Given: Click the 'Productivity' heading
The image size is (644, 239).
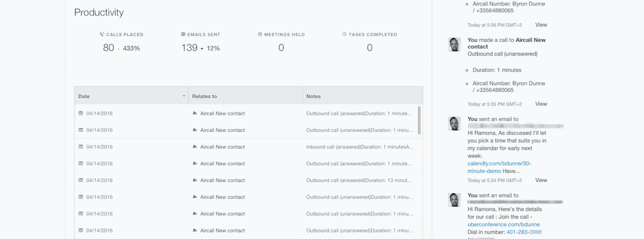Looking at the screenshot, I should tap(99, 13).
